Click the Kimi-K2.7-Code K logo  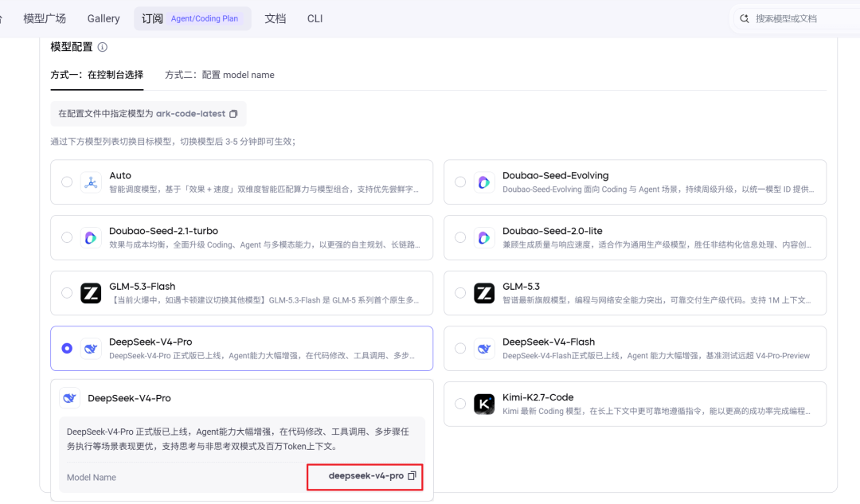pos(484,404)
